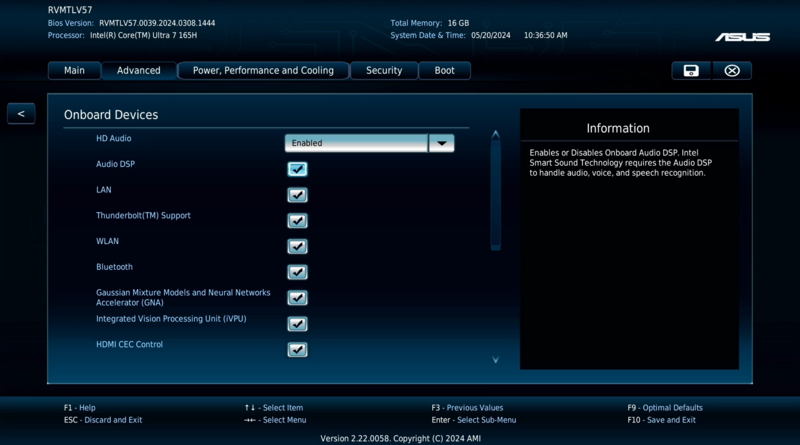
Task: Toggle Thunderbolt(TM) Support checkbox
Action: (297, 220)
